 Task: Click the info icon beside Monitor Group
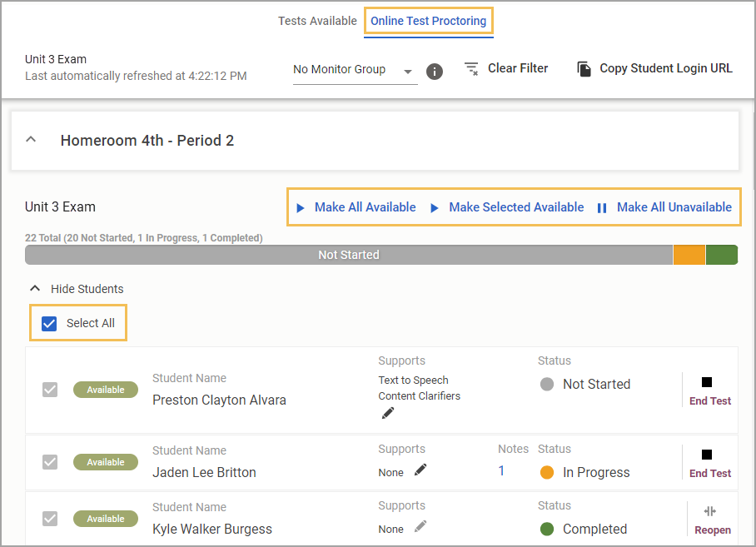coord(435,72)
